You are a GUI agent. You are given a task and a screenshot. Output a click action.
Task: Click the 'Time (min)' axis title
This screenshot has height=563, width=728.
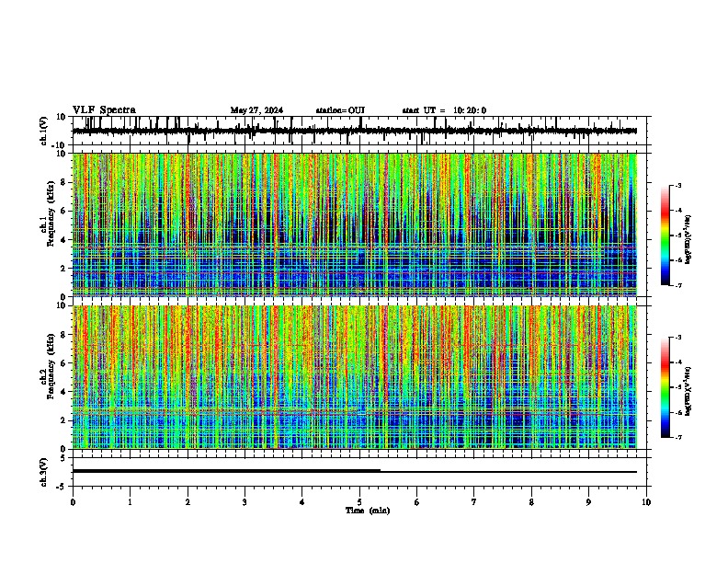[x=368, y=511]
